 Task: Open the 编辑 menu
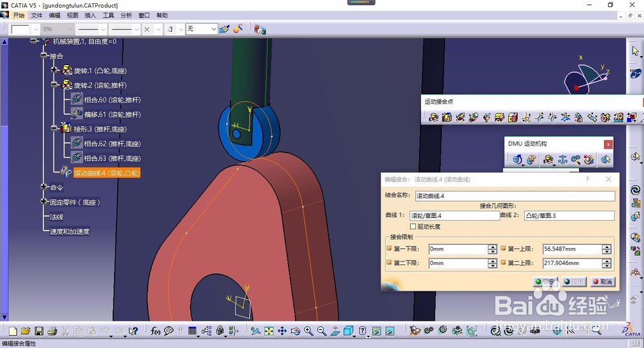[55, 15]
